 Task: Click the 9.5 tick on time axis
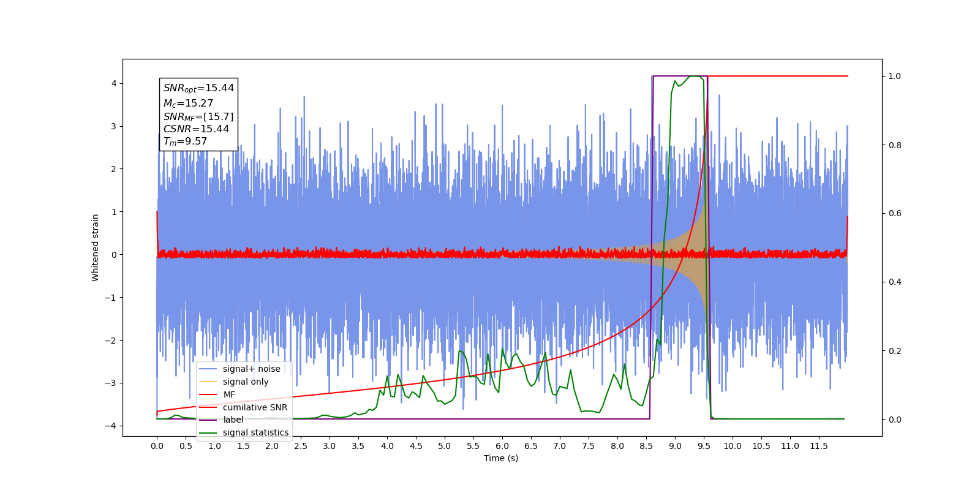point(704,446)
